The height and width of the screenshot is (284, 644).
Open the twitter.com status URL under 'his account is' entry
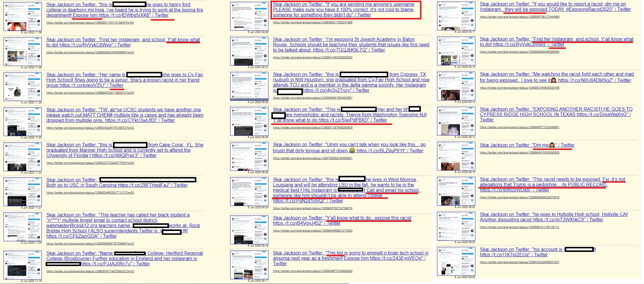(x=519, y=262)
